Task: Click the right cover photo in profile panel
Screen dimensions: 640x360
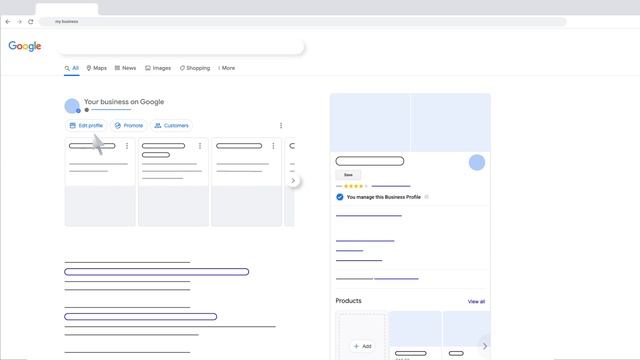Action: 451,122
